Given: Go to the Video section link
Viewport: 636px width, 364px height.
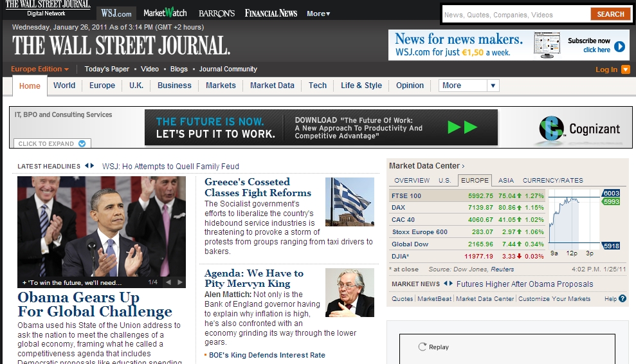Looking at the screenshot, I should click(150, 69).
